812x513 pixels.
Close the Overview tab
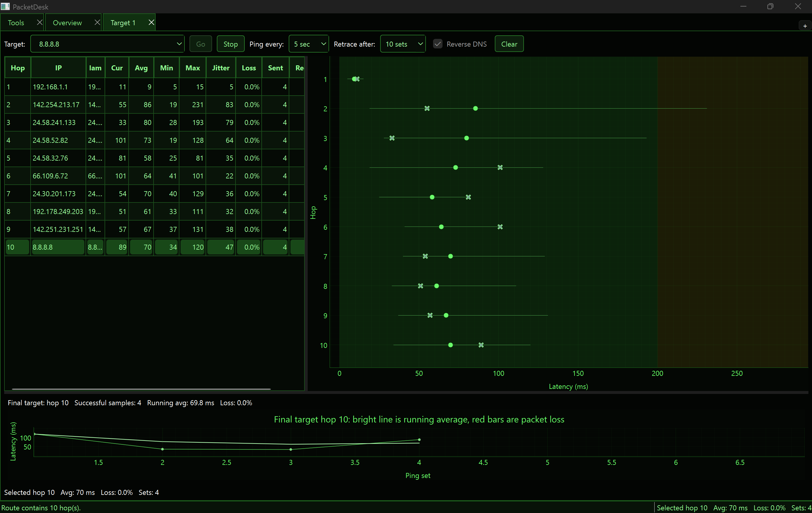coord(97,22)
